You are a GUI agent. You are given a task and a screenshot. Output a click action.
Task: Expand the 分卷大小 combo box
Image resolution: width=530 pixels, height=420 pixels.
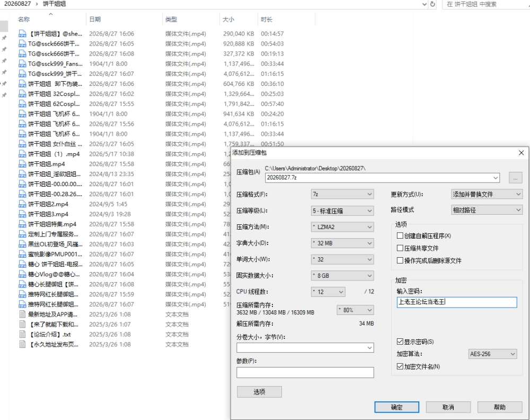369,348
